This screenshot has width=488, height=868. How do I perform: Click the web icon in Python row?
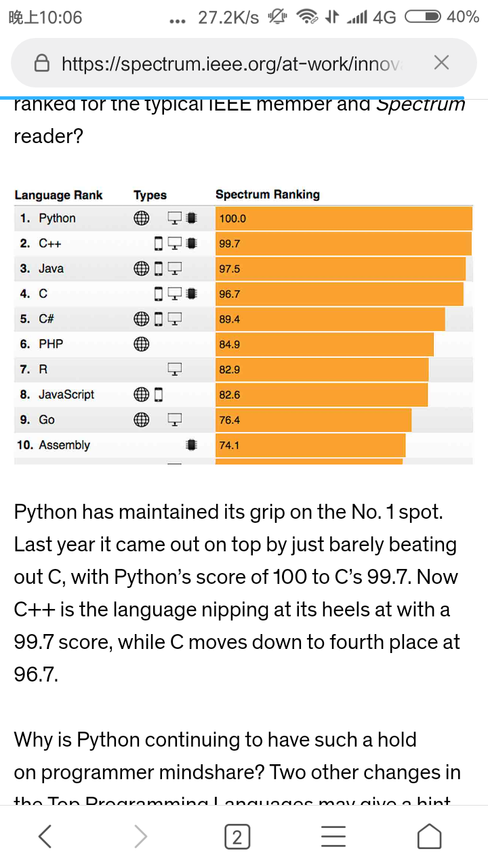[141, 218]
